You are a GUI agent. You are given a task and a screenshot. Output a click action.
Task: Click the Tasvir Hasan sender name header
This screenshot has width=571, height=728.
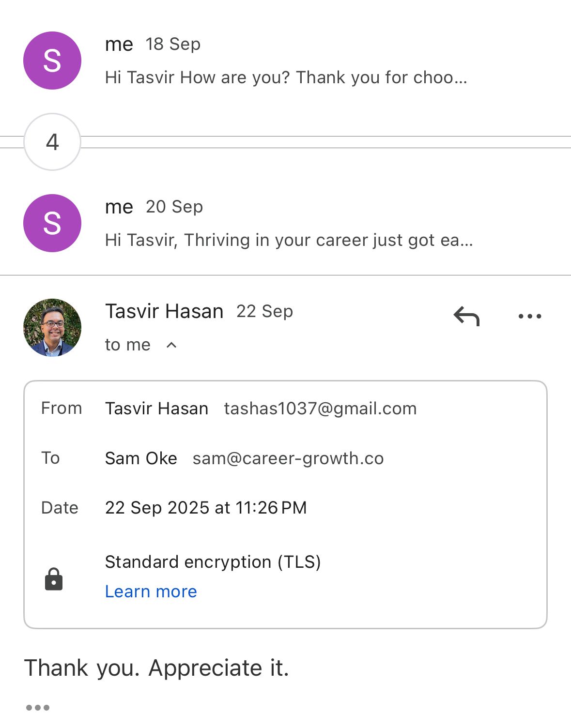pos(164,311)
